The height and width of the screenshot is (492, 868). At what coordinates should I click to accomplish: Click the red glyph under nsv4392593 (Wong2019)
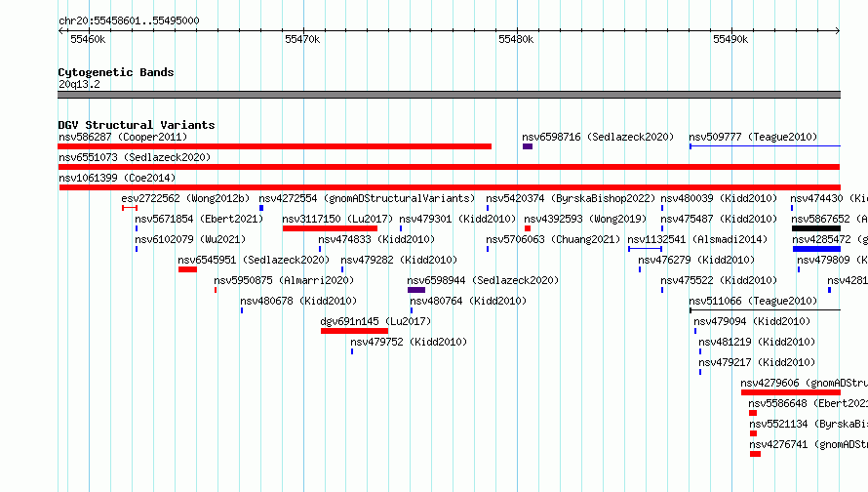[528, 228]
